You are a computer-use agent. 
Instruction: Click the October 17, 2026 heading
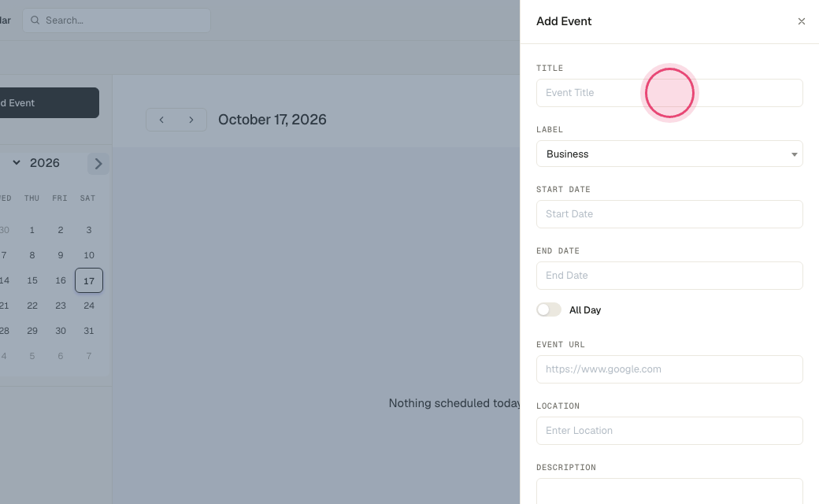272,120
